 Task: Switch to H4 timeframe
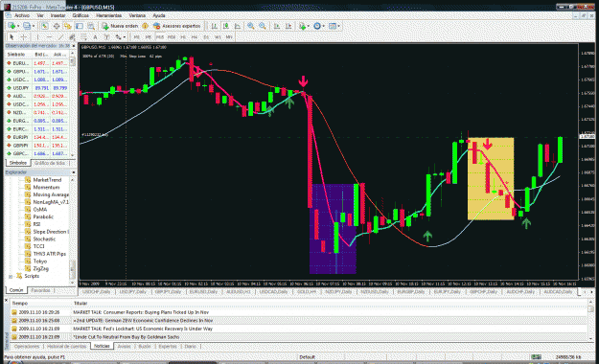pyautogui.click(x=195, y=37)
